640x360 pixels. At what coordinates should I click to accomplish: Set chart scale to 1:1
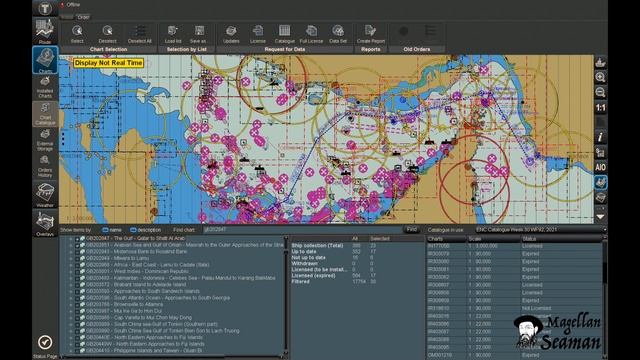click(x=600, y=108)
